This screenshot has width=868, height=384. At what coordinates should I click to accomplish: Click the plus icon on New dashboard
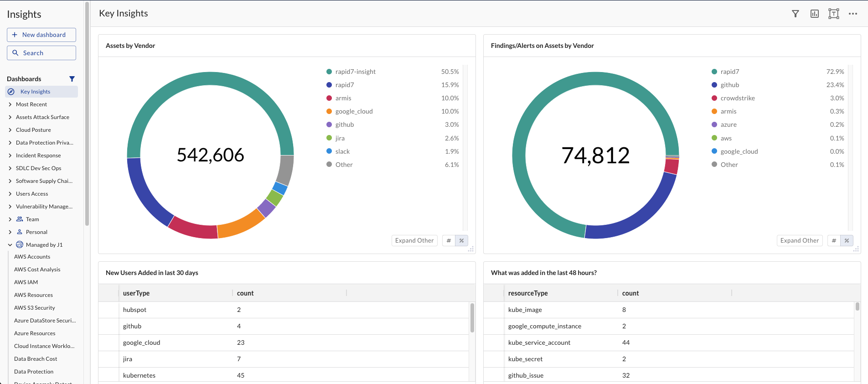click(15, 35)
